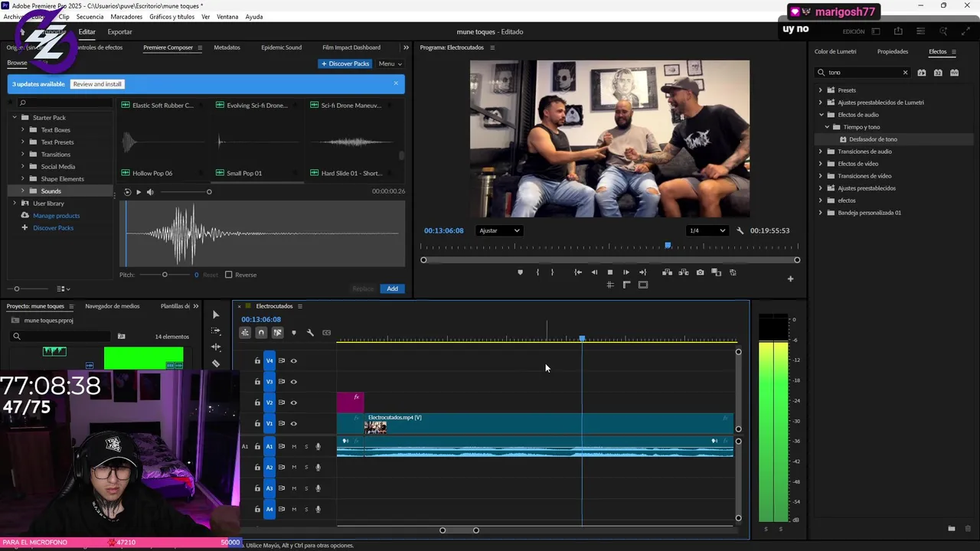Export a frame with camera icon
The height and width of the screenshot is (551, 980).
700,272
